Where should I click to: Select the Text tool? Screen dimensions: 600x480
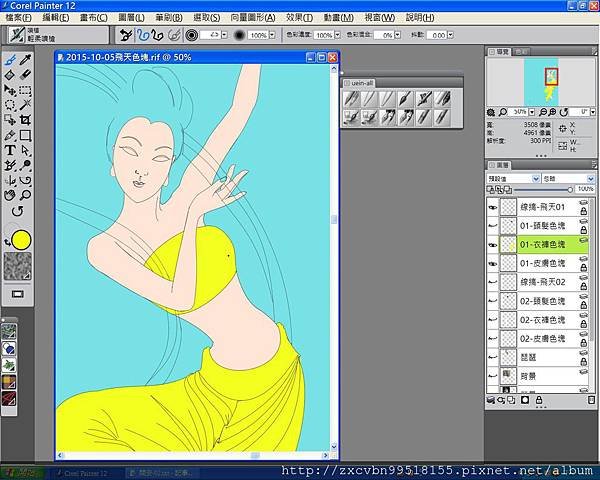(10, 150)
